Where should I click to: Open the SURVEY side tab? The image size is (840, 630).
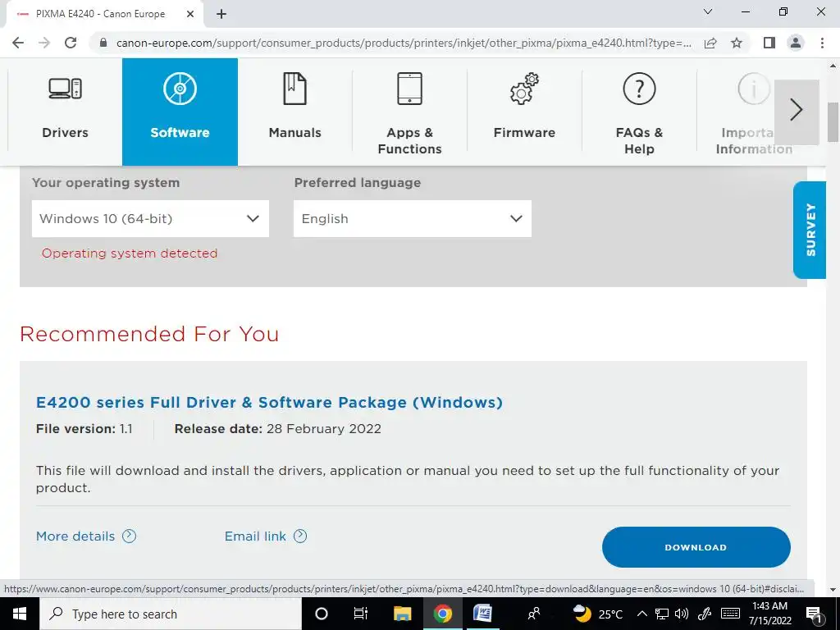pos(810,230)
